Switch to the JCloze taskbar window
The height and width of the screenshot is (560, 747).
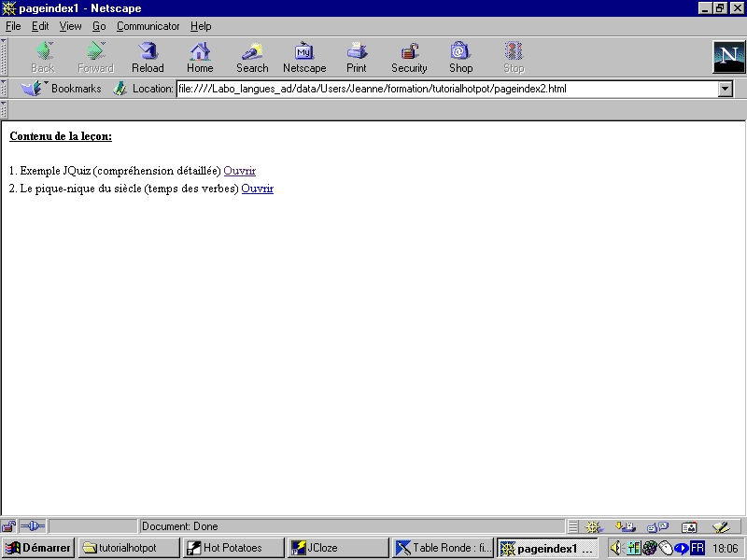(x=338, y=548)
